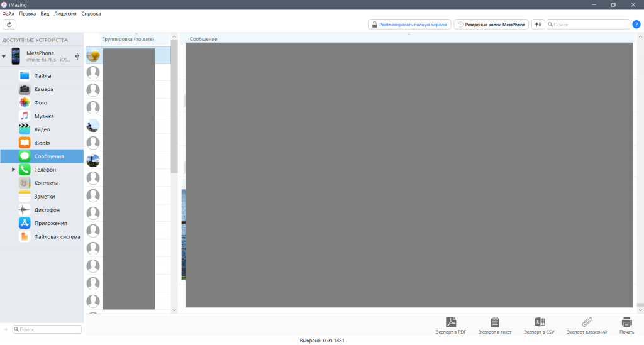Viewport: 644px width, 345px height.
Task: Select the conversation with blue sky tree avatar
Action: pos(128,160)
